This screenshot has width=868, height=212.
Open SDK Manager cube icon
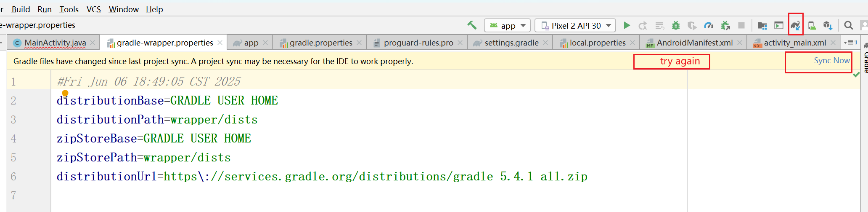point(828,26)
